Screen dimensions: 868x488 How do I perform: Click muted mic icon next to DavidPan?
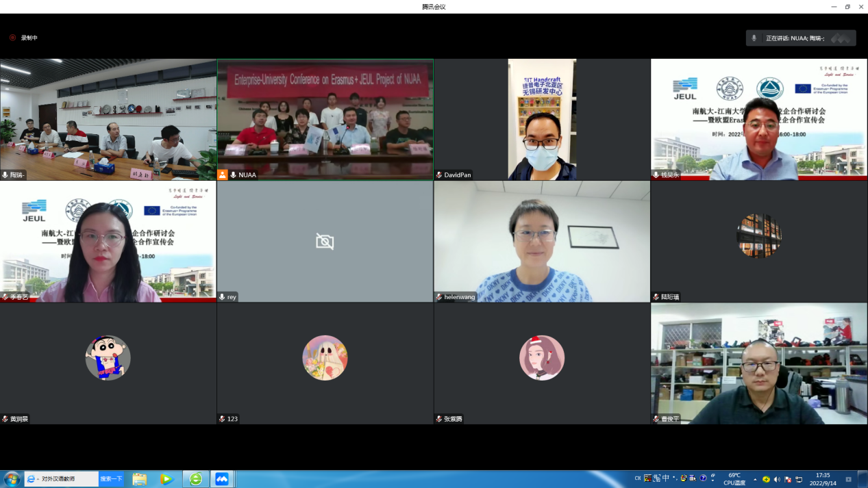click(x=439, y=175)
